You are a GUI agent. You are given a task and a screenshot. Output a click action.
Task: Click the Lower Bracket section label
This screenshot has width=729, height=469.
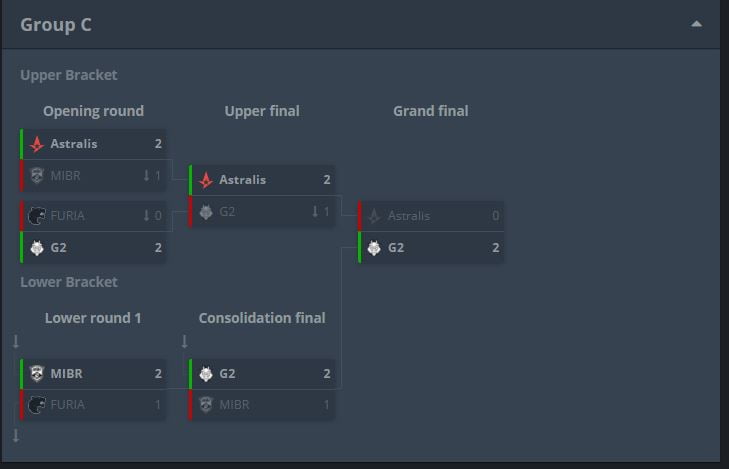pos(68,282)
